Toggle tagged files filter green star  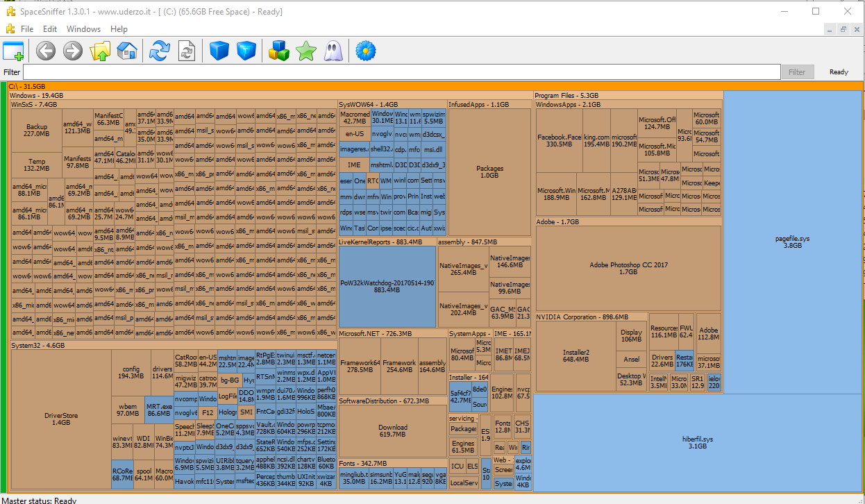point(305,51)
